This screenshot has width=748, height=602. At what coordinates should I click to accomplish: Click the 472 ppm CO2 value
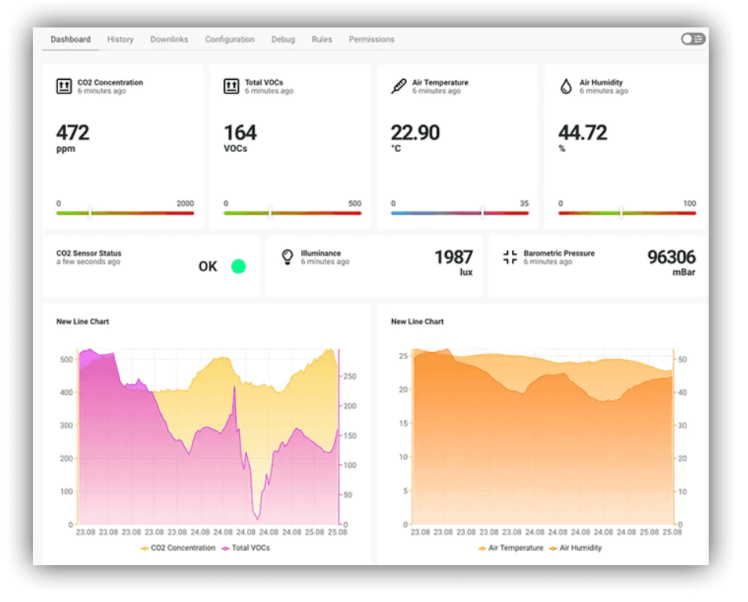point(73,133)
